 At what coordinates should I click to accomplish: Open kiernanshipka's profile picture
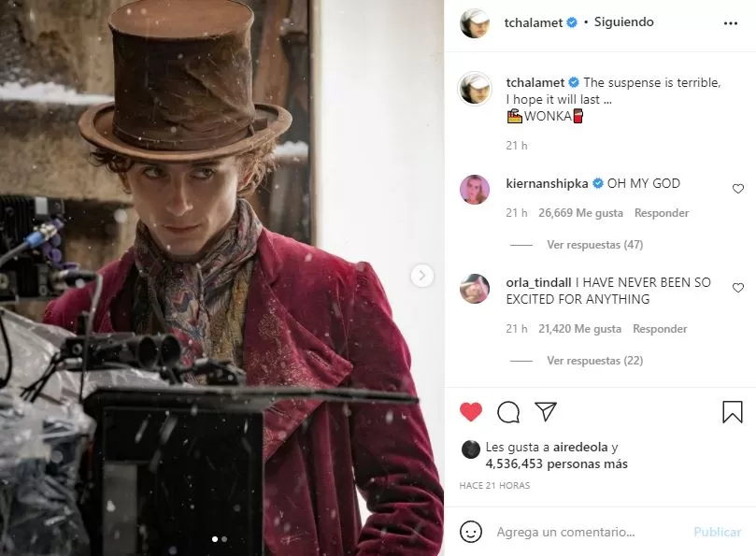pos(475,190)
